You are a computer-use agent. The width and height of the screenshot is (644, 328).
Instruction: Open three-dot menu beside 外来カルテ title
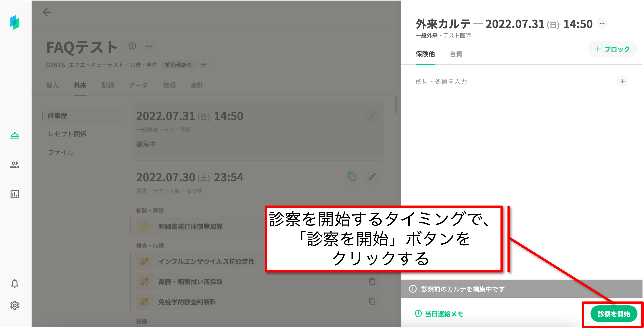[602, 23]
